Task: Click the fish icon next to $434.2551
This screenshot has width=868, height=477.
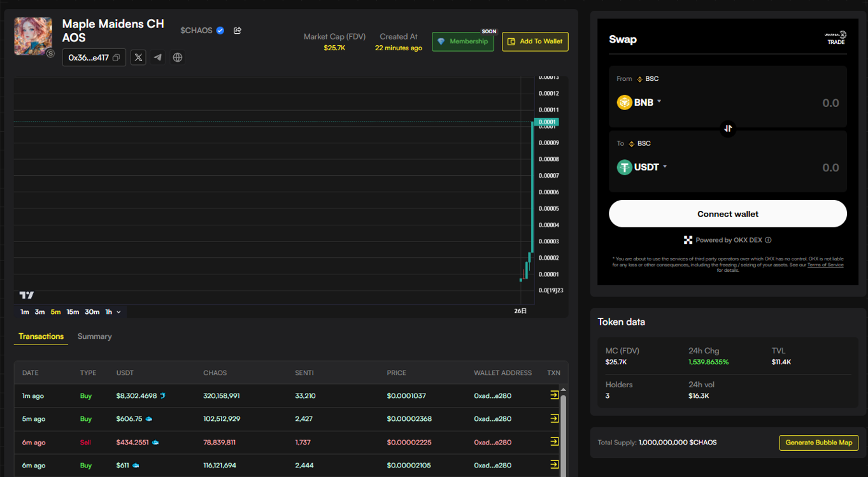Action: tap(155, 442)
